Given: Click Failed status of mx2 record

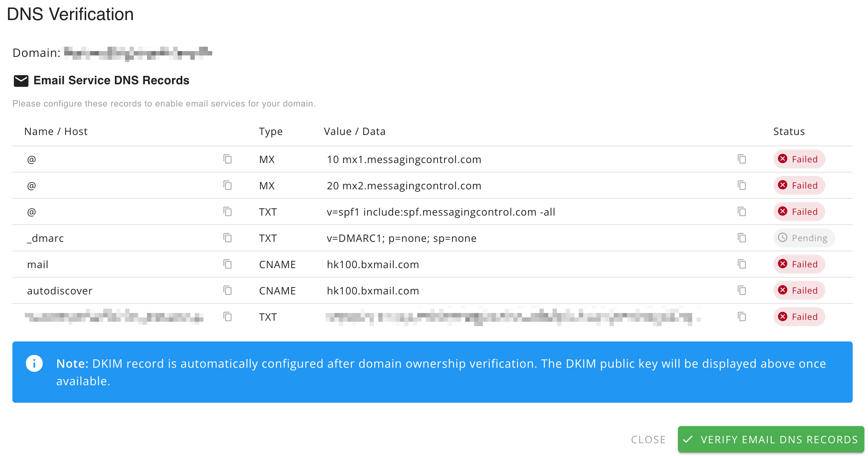Looking at the screenshot, I should [x=799, y=185].
